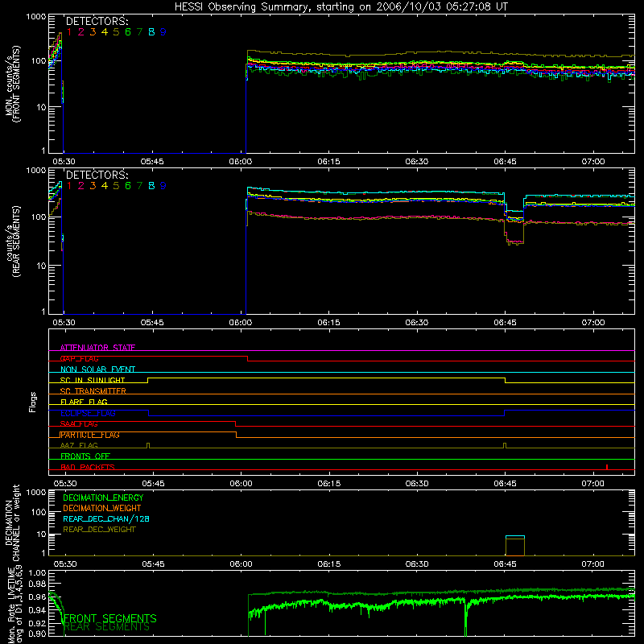Click the GAP_FLAG step down near 06:01

[248, 358]
